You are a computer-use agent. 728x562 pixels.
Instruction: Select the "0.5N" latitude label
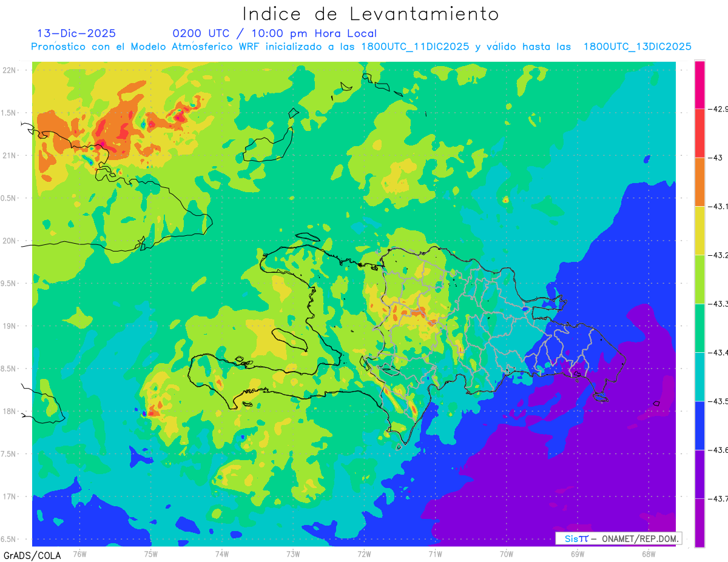9,198
